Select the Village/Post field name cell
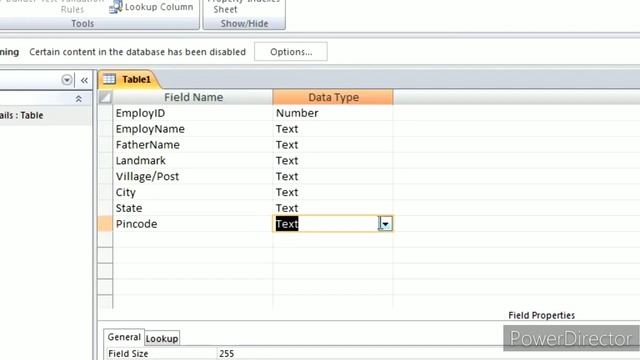This screenshot has height=360, width=640. [193, 176]
